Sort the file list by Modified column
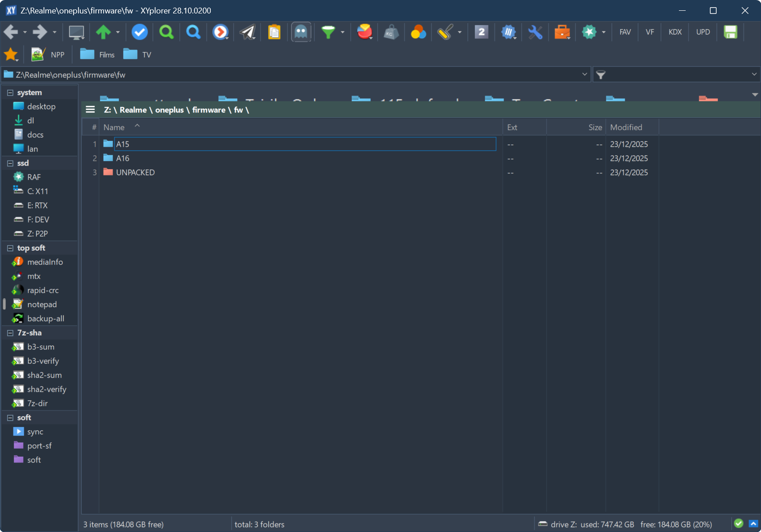The width and height of the screenshot is (761, 532). (626, 127)
